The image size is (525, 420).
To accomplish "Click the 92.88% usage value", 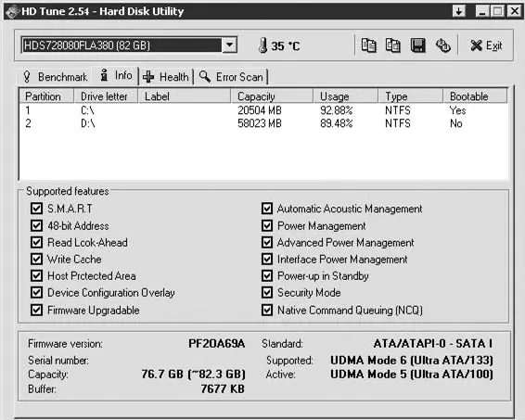I will pyautogui.click(x=337, y=110).
